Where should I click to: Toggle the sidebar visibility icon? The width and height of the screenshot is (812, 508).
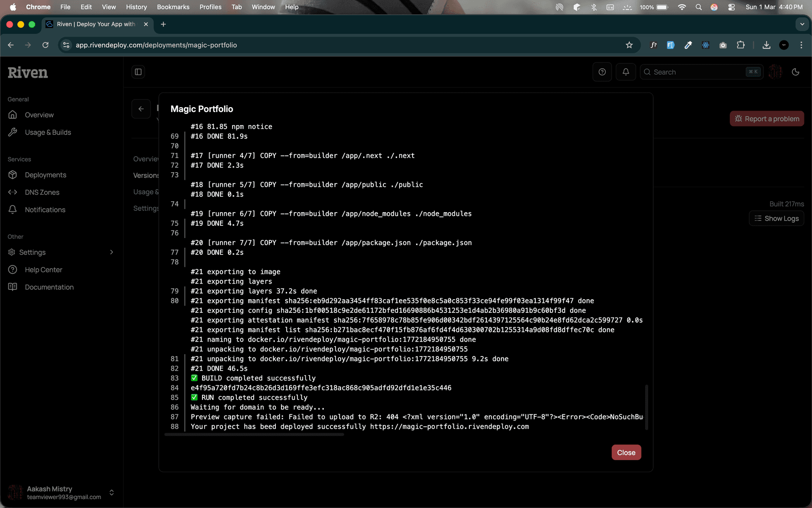(138, 71)
